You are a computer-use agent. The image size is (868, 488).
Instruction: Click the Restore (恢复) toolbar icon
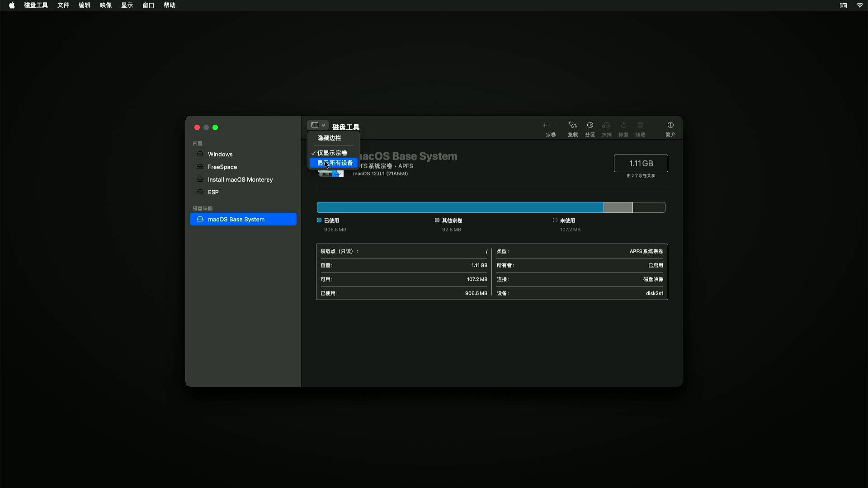click(623, 125)
